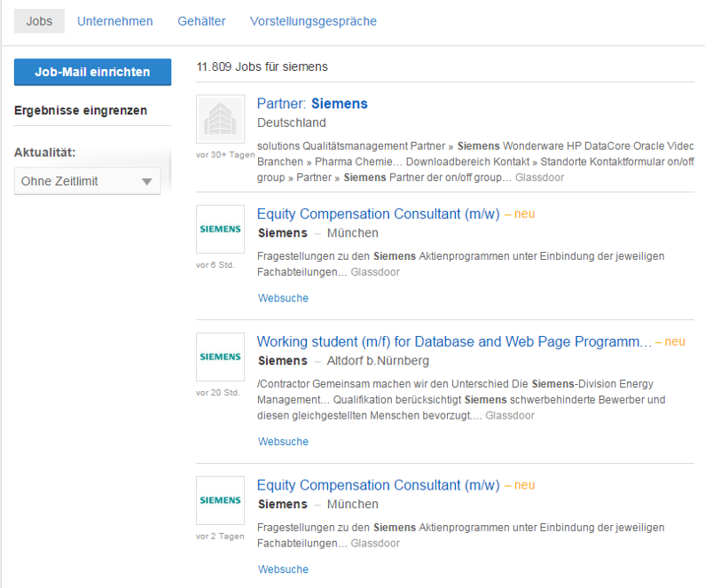Image resolution: width=705 pixels, height=588 pixels.
Task: Click the Siemens company name in the Altdorf listing
Action: 282,361
